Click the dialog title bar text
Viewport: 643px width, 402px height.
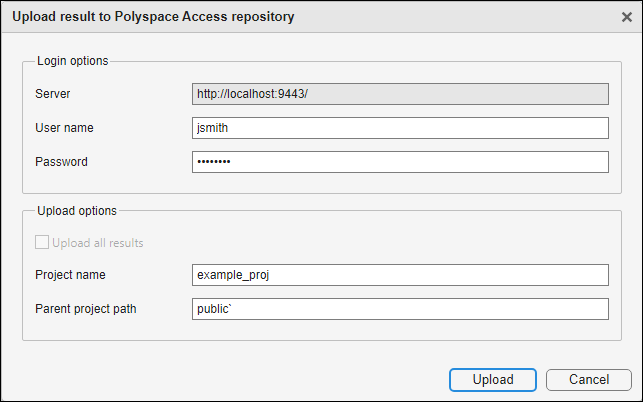pyautogui.click(x=153, y=17)
